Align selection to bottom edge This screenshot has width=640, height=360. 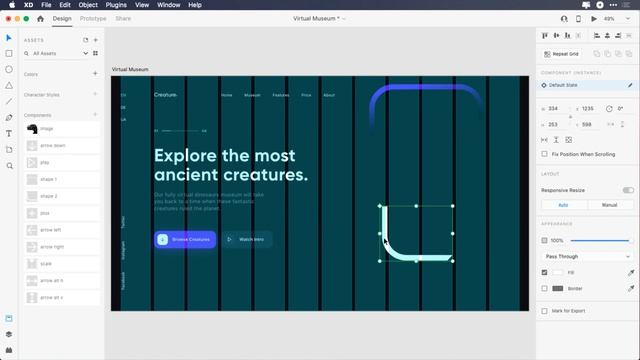click(567, 36)
